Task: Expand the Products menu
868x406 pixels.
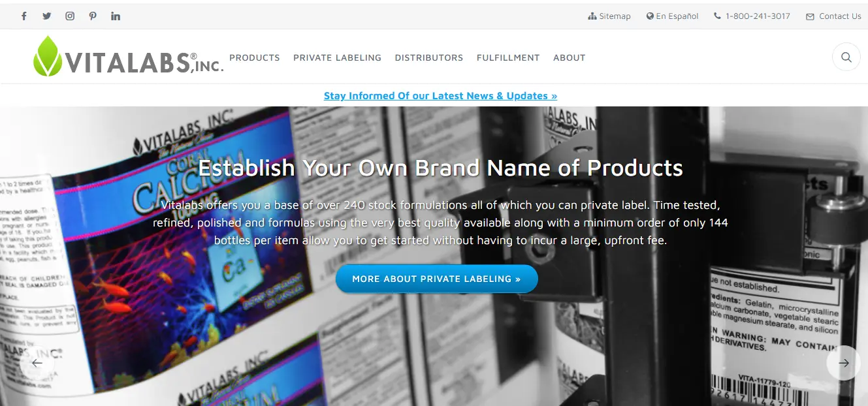Action: [x=255, y=57]
